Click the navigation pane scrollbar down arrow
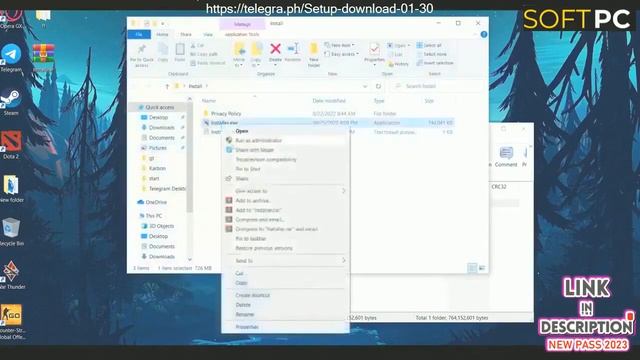Image resolution: width=640 pixels, height=360 pixels. (189, 259)
